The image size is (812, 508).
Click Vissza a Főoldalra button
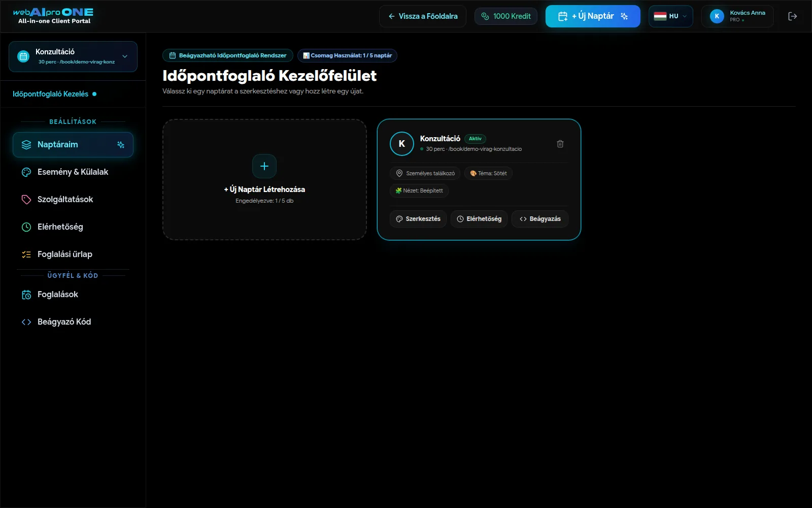click(422, 16)
